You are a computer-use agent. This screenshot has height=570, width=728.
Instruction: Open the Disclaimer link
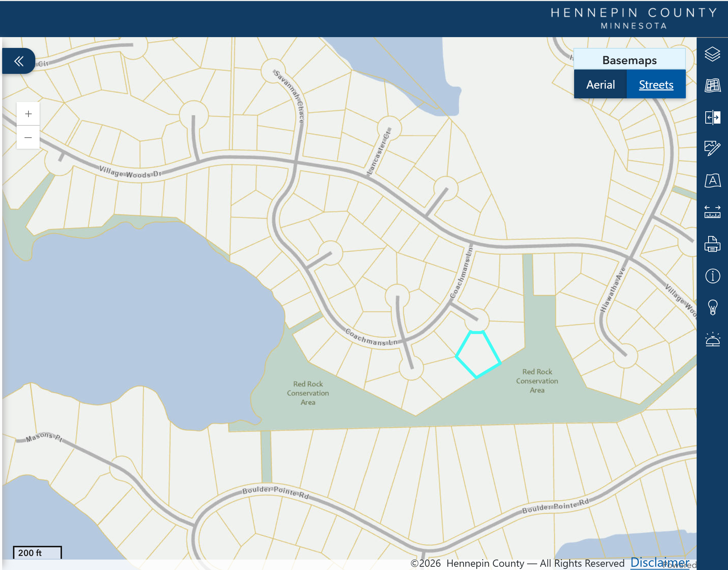click(660, 562)
